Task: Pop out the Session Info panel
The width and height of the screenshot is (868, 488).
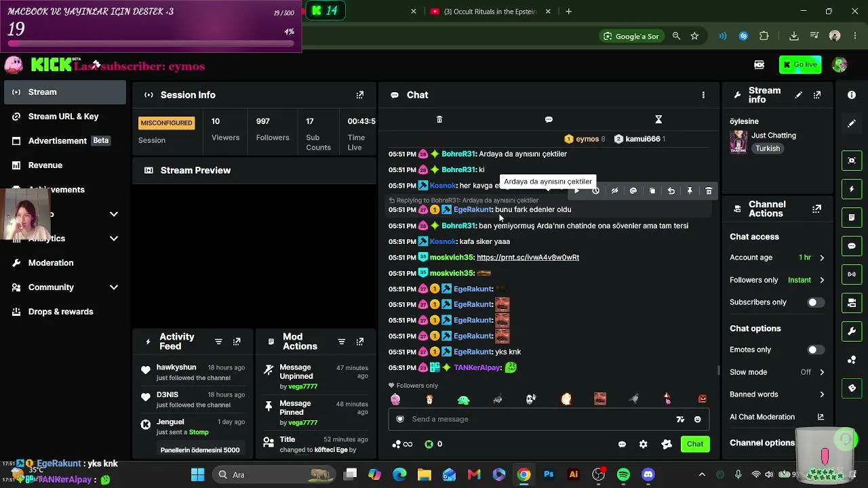Action: point(360,95)
